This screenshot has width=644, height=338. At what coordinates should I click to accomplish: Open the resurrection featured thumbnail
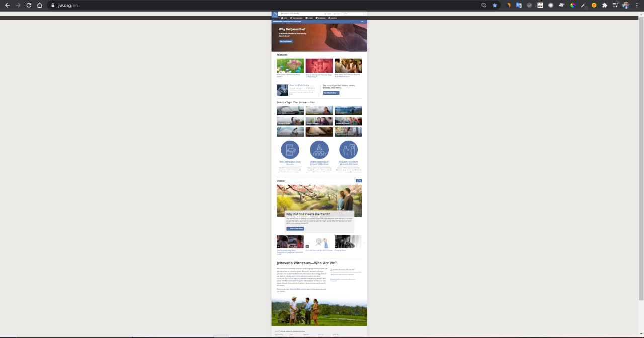click(x=348, y=66)
